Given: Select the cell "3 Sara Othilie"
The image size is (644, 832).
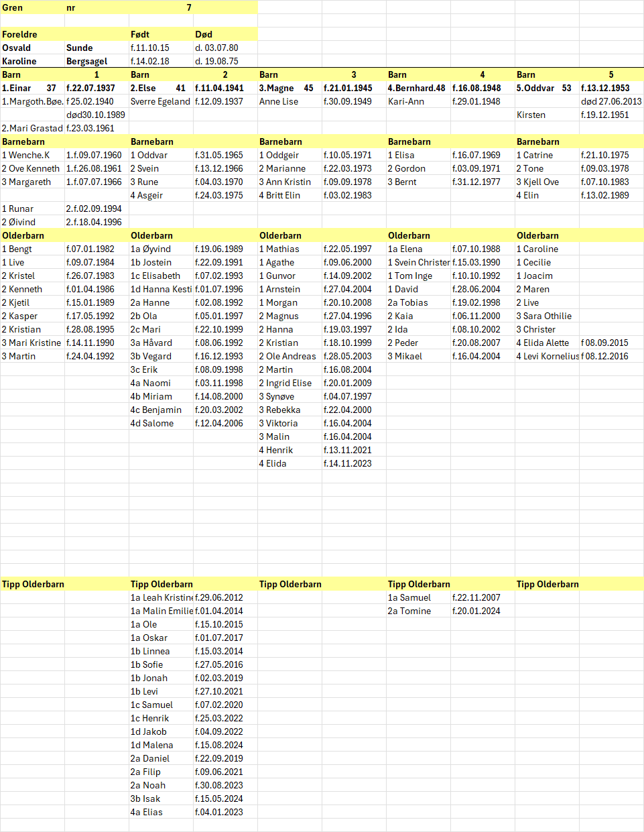Looking at the screenshot, I should [x=547, y=316].
